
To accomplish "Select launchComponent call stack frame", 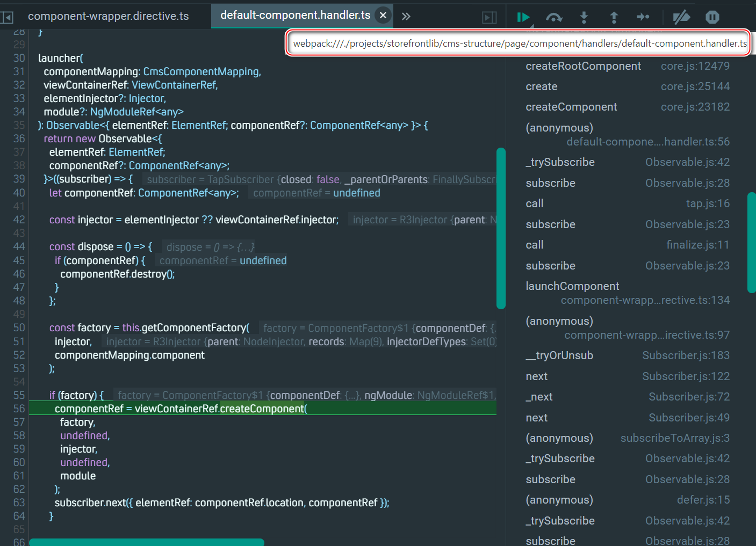I will [x=572, y=286].
